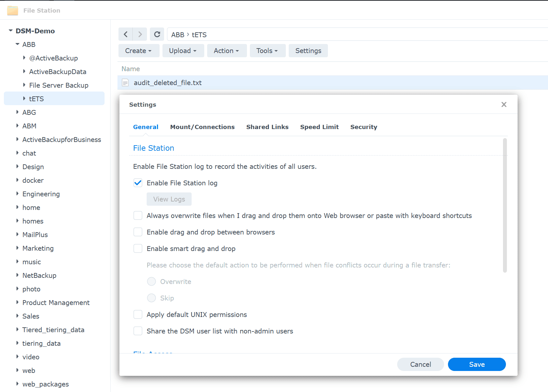Switch to the Shared Links tab
Screen dimensions: 548x392
[267, 127]
